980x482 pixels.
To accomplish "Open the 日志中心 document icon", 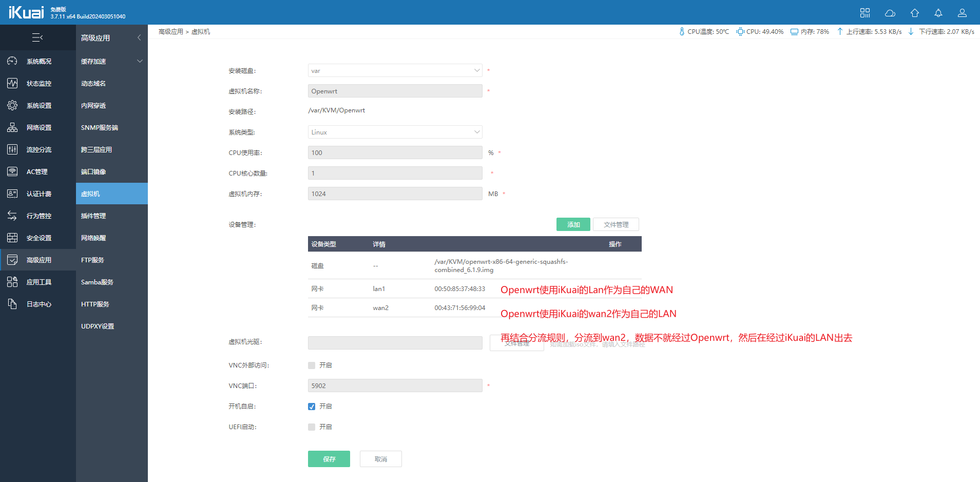I will click(12, 304).
